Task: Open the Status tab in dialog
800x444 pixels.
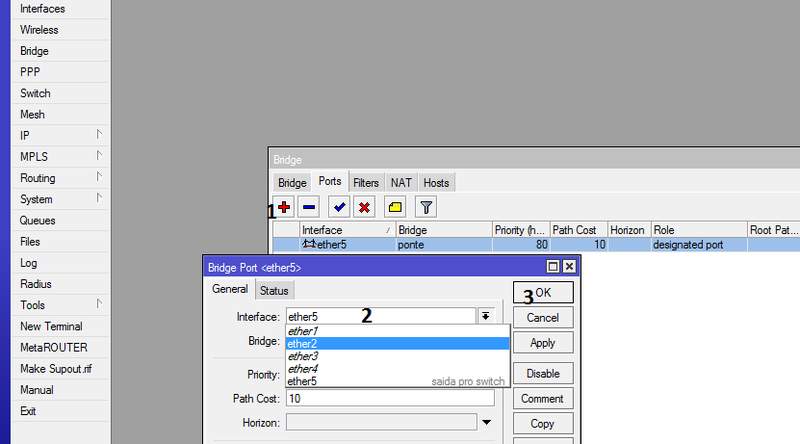Action: [x=274, y=290]
